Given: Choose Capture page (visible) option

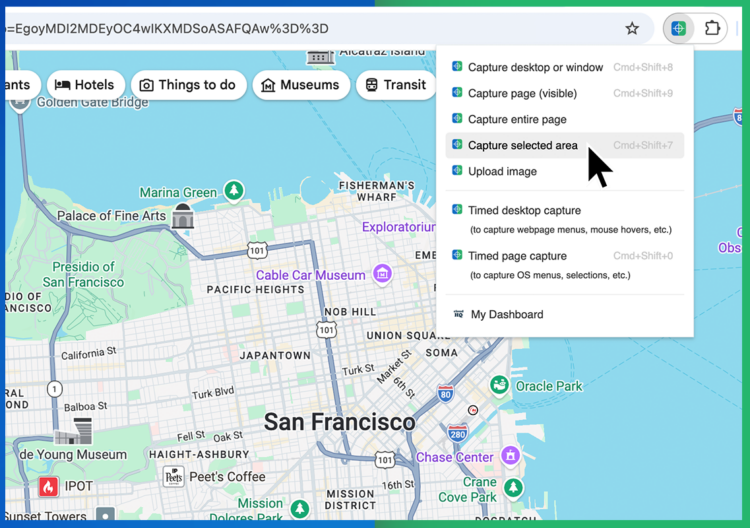Looking at the screenshot, I should (x=522, y=93).
